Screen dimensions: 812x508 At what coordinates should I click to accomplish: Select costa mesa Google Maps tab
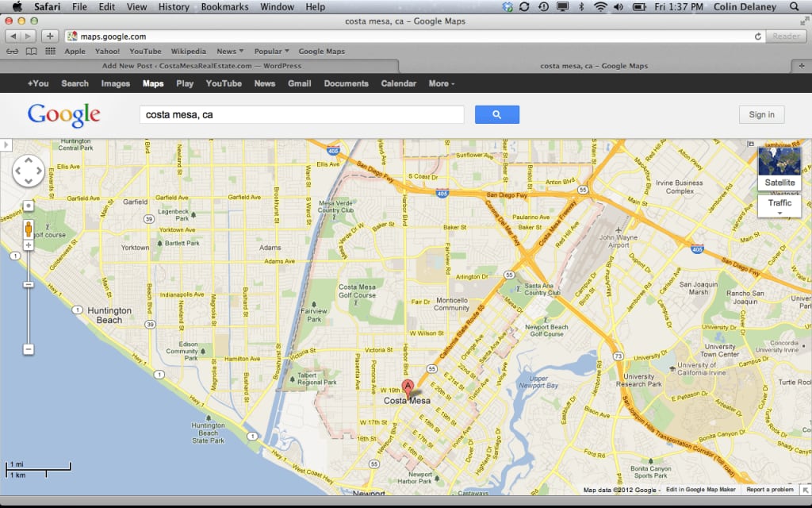[x=594, y=66]
